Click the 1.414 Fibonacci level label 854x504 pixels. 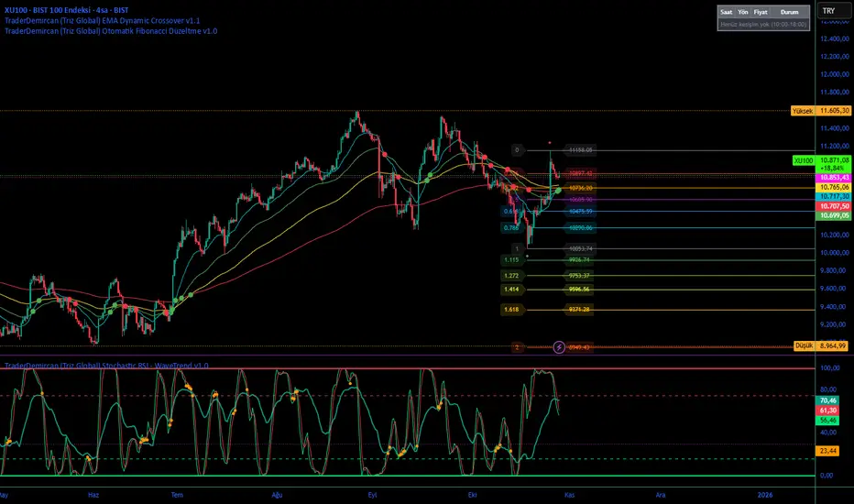pos(511,289)
